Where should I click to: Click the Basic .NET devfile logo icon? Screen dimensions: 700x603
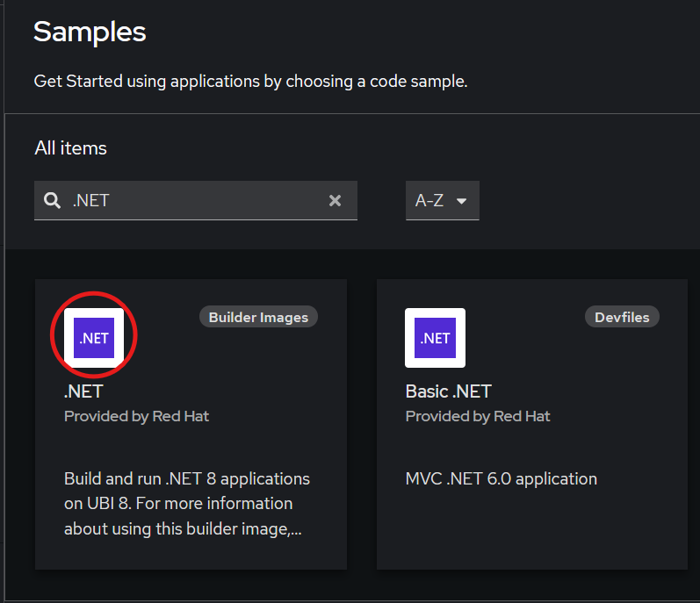click(x=435, y=338)
